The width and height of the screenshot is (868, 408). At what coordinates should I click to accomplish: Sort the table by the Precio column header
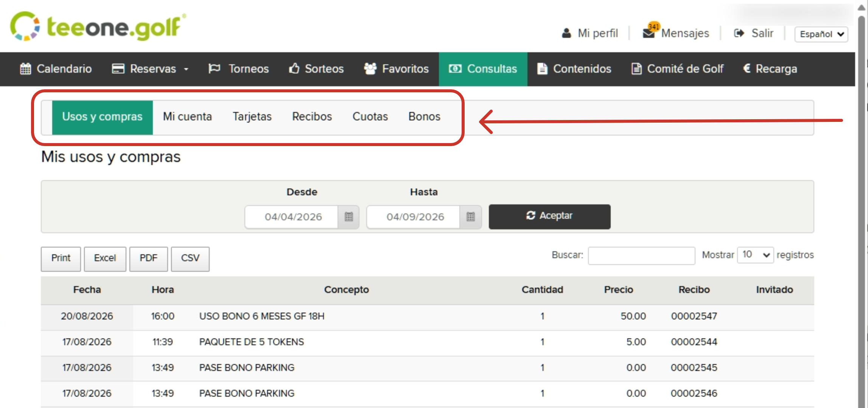tap(618, 290)
